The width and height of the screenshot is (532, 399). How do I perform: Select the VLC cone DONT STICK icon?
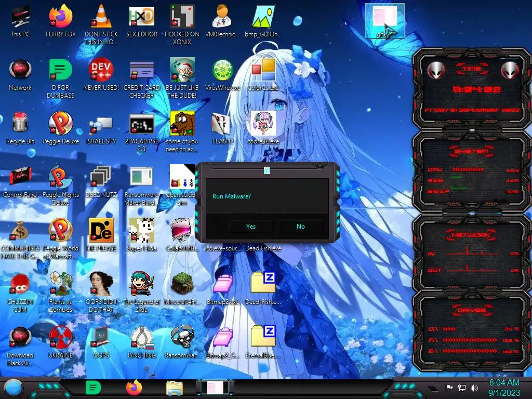pyautogui.click(x=101, y=24)
